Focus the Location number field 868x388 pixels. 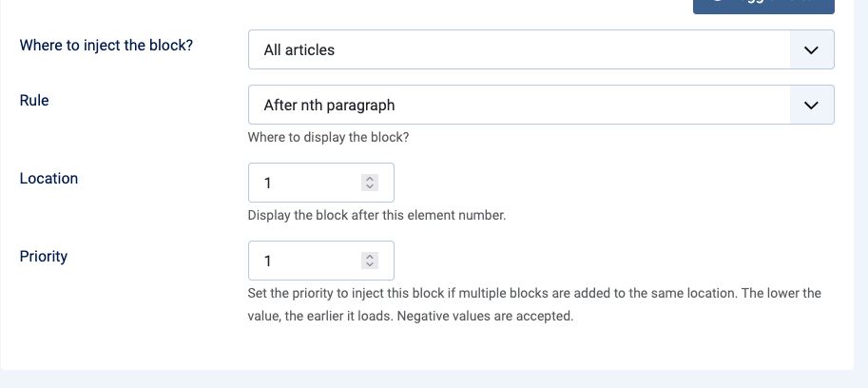click(x=304, y=183)
